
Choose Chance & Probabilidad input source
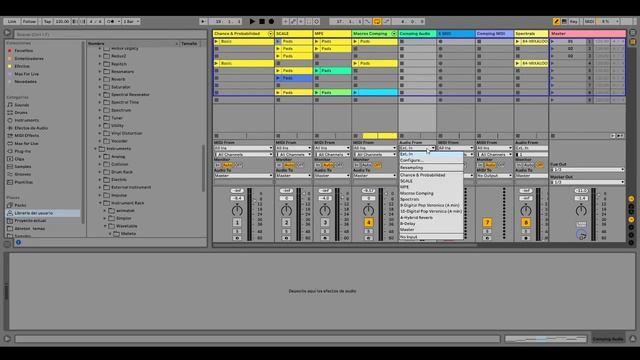(431, 175)
